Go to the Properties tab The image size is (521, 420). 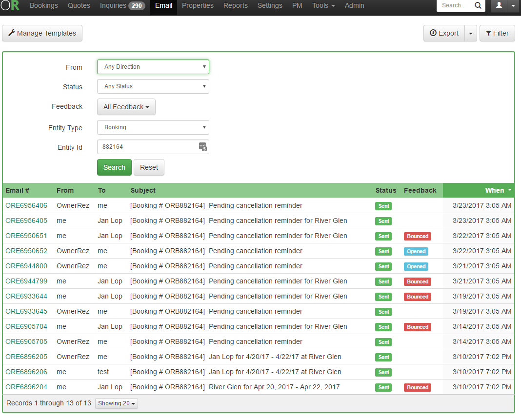[x=198, y=6]
